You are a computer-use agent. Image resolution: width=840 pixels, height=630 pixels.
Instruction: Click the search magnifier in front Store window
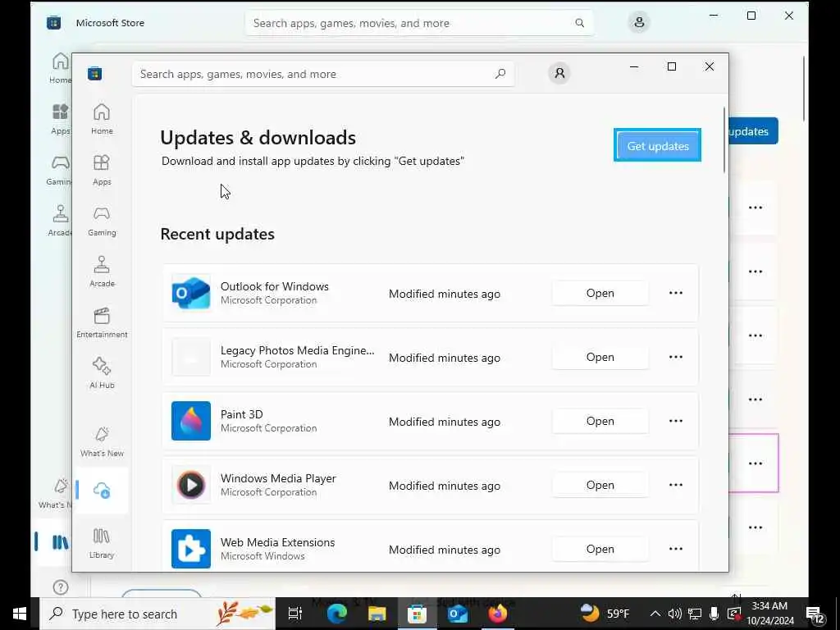click(x=500, y=74)
